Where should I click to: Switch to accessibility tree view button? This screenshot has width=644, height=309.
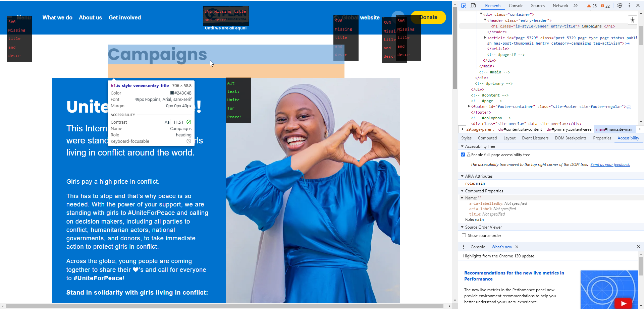(632, 20)
